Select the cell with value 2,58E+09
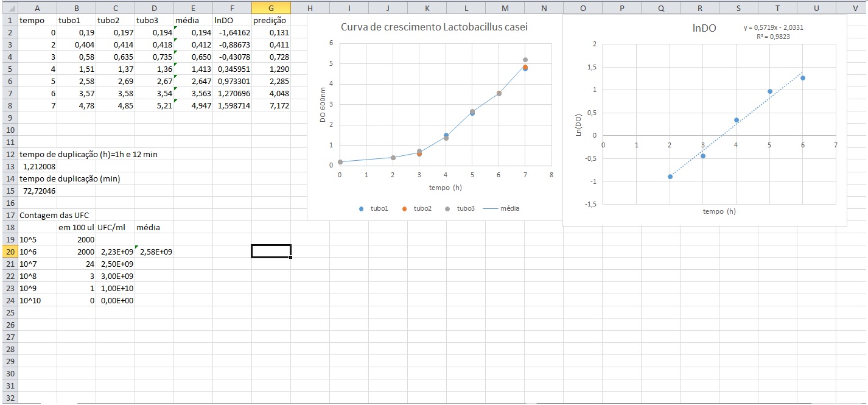Image resolution: width=868 pixels, height=405 pixels. coord(155,252)
